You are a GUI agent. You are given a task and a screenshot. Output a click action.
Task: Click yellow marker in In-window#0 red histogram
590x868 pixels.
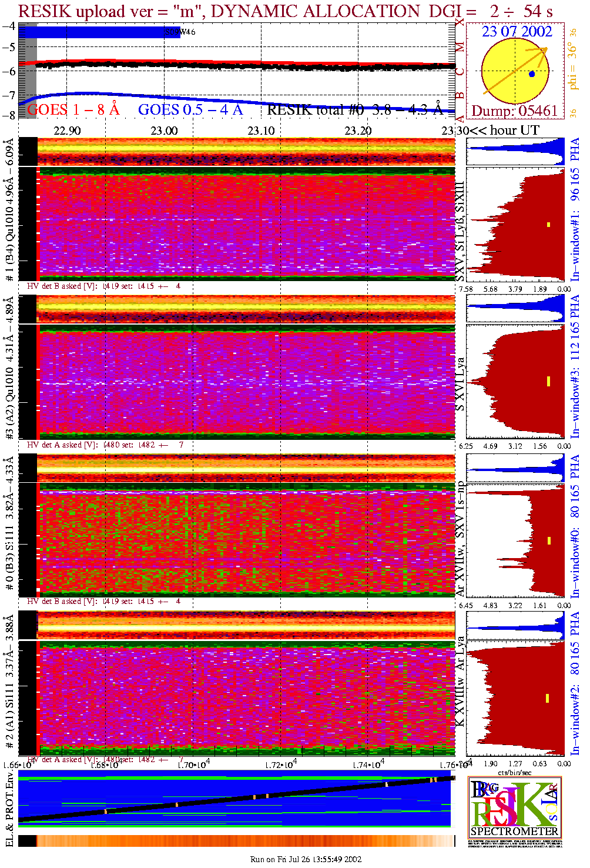tap(549, 540)
